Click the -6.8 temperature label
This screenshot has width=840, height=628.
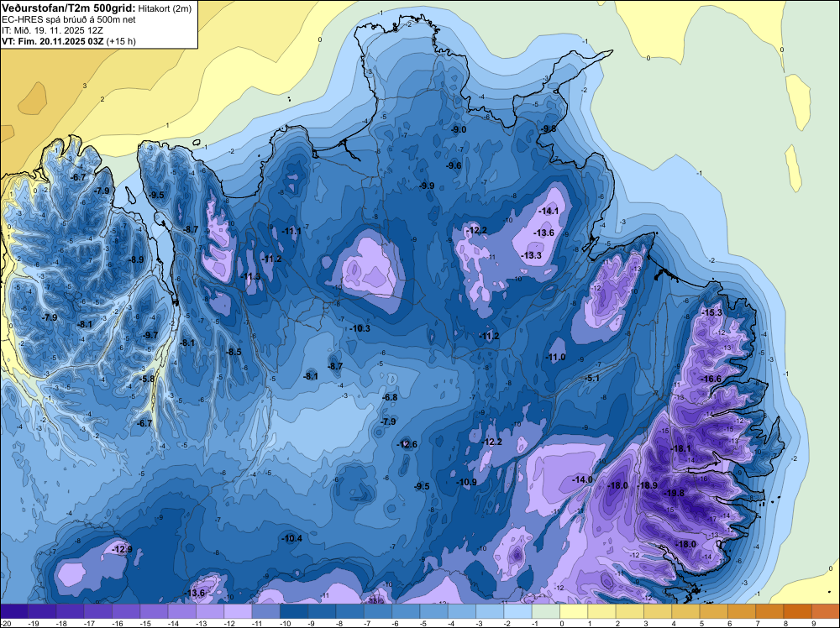pos(390,397)
